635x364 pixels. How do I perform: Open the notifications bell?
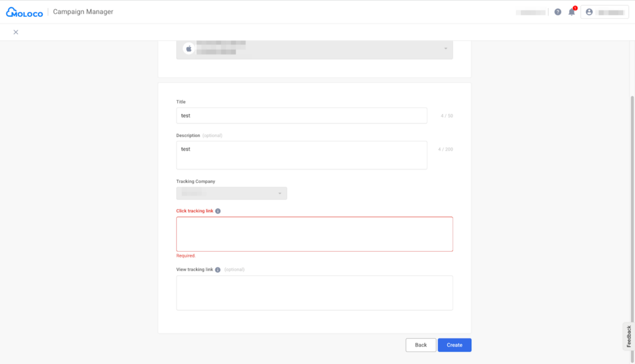[572, 12]
